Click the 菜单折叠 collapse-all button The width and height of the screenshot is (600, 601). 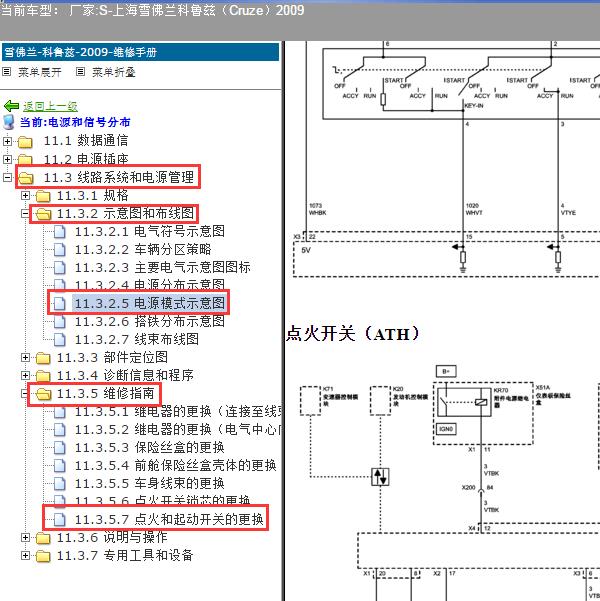coord(114,72)
